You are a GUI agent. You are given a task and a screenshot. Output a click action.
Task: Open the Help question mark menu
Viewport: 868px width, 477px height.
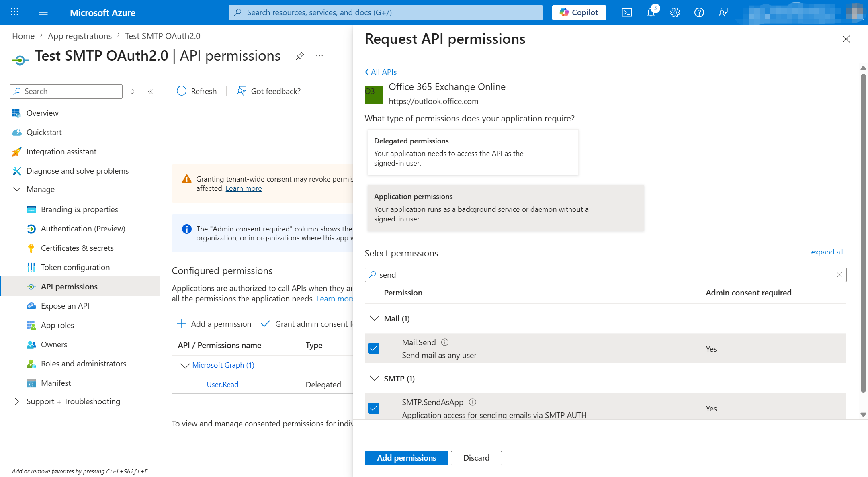(x=699, y=12)
